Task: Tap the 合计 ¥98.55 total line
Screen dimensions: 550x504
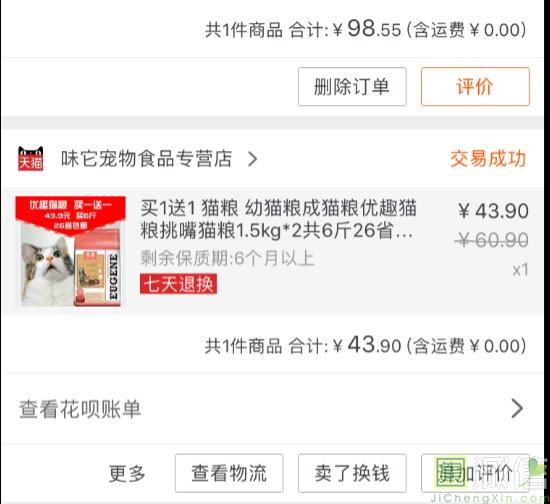Action: coord(365,29)
